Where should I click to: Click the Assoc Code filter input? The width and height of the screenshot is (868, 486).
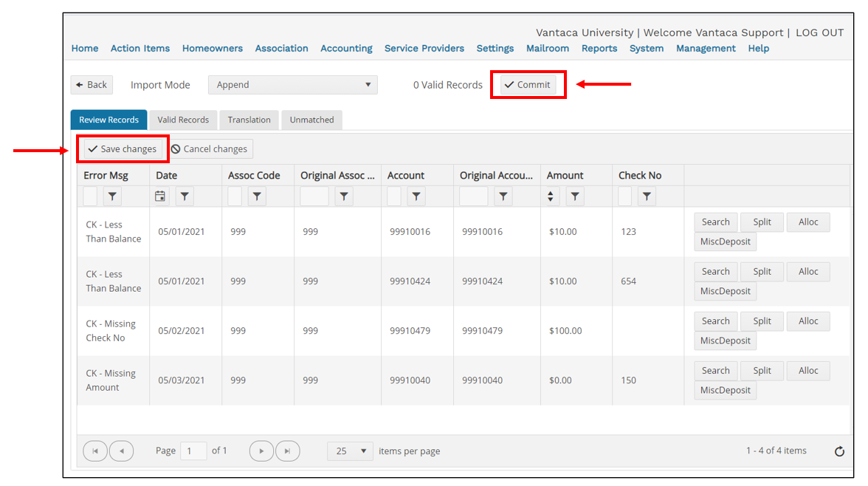click(235, 196)
